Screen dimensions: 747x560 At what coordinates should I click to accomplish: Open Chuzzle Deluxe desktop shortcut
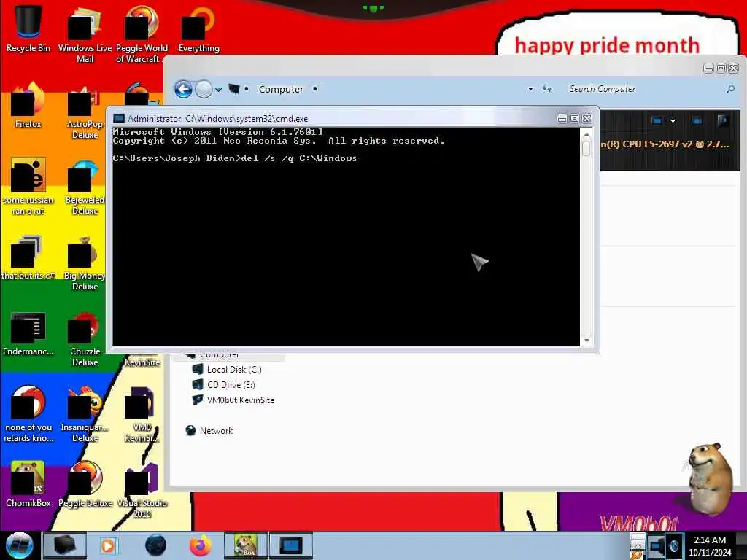[x=85, y=338]
